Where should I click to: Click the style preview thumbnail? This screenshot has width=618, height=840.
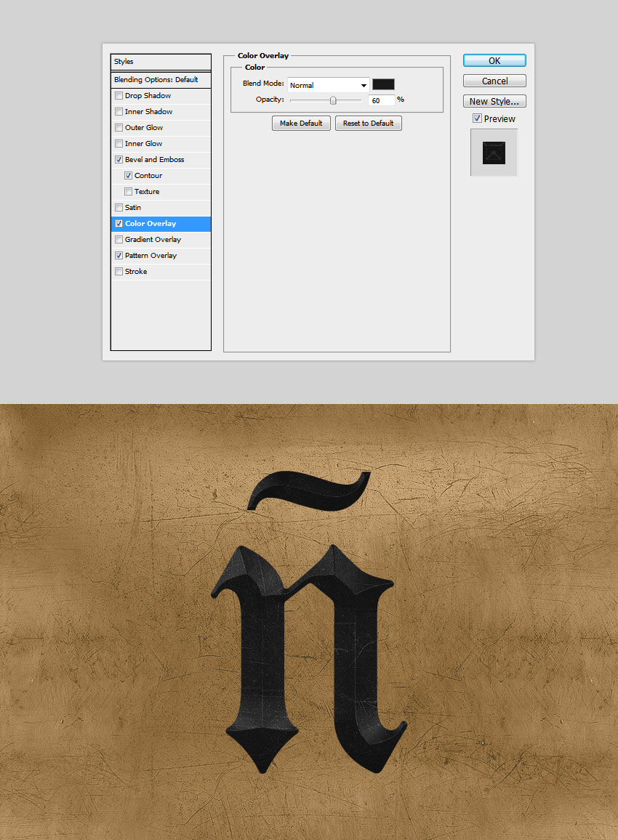(494, 153)
